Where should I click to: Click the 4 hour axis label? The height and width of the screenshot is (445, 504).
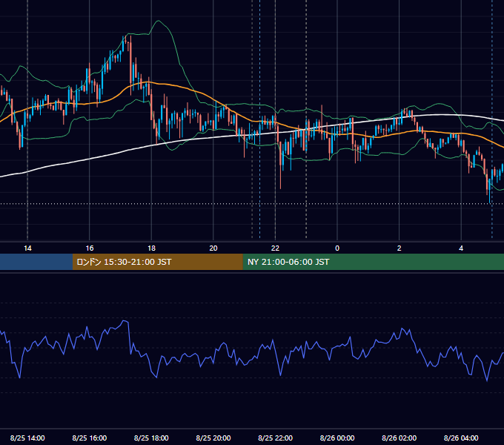[x=461, y=248]
